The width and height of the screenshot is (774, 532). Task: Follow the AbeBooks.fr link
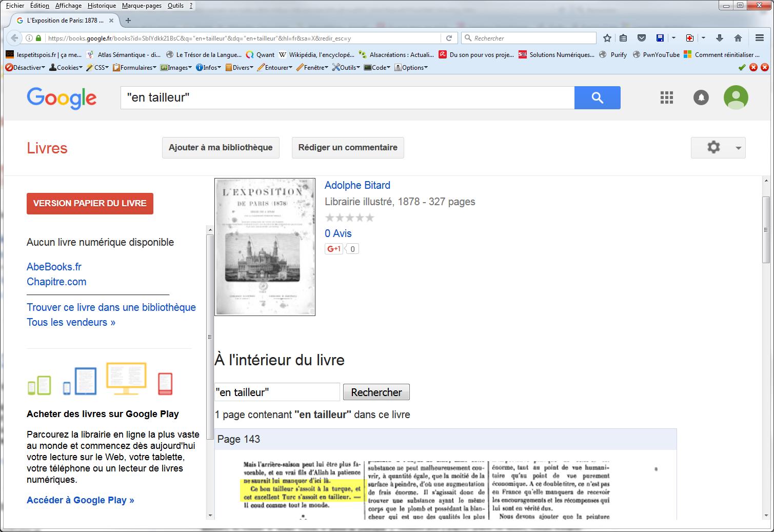click(54, 267)
